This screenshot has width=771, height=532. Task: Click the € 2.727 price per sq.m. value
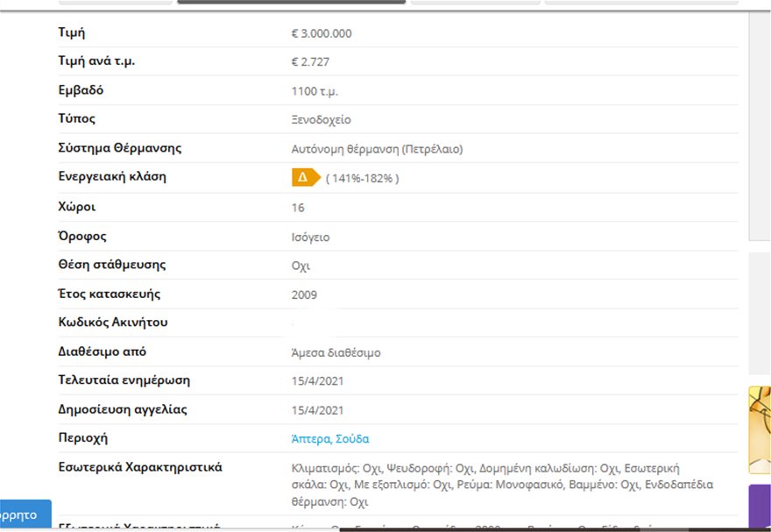pyautogui.click(x=310, y=62)
